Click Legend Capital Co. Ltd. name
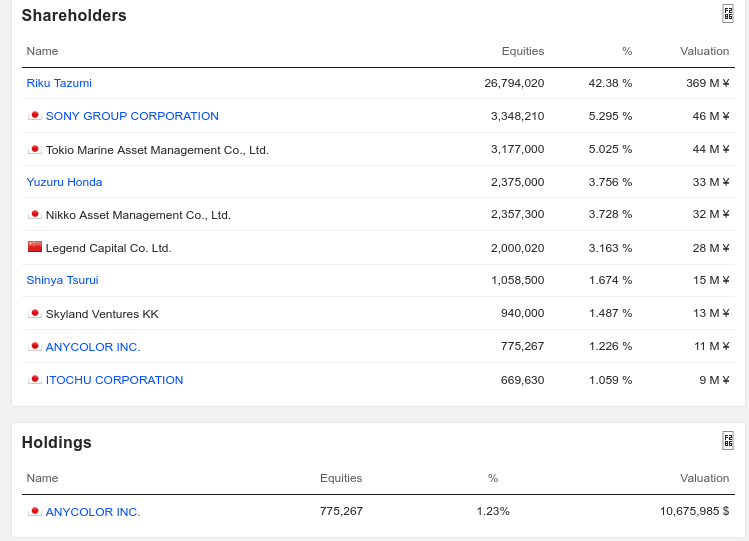 (108, 248)
